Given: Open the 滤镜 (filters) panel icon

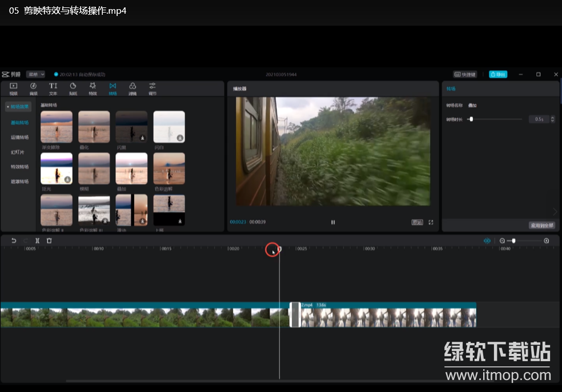Looking at the screenshot, I should (133, 88).
